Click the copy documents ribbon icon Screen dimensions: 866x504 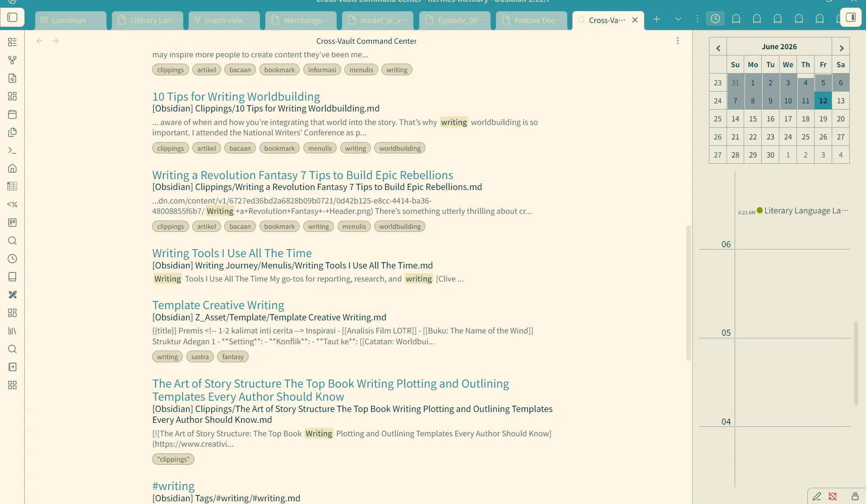(13, 132)
